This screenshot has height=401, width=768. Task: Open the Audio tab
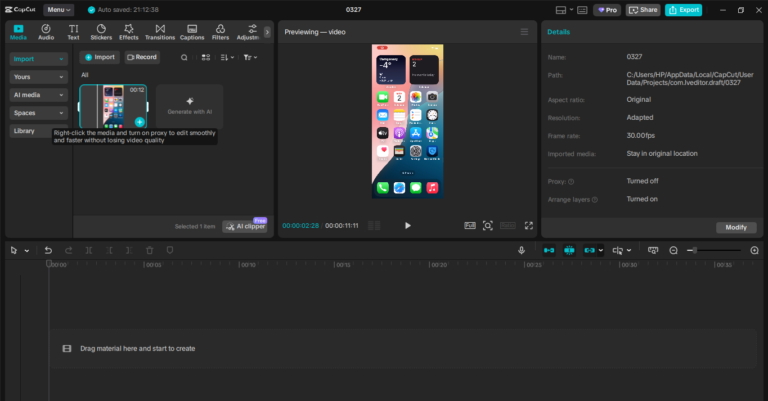pos(46,32)
